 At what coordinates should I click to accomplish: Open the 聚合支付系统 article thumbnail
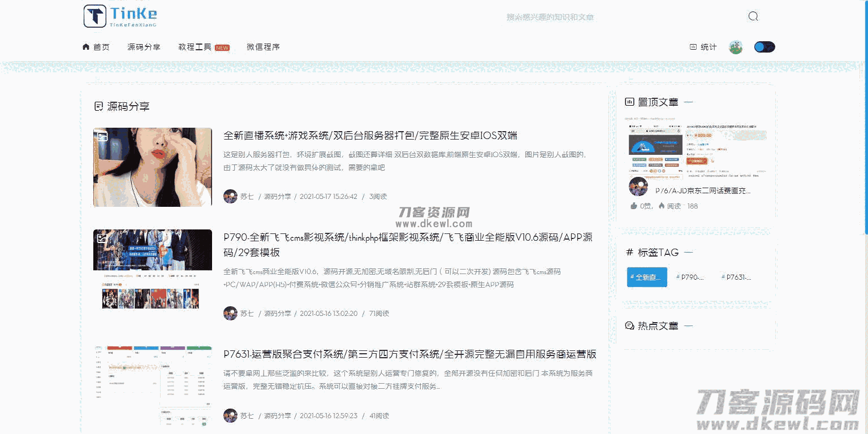[x=153, y=386]
